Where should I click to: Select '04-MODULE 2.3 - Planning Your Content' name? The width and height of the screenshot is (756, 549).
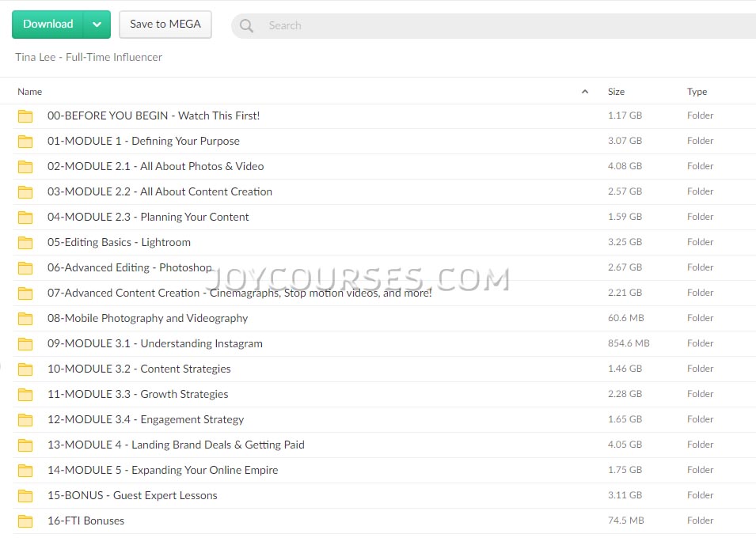[148, 217]
